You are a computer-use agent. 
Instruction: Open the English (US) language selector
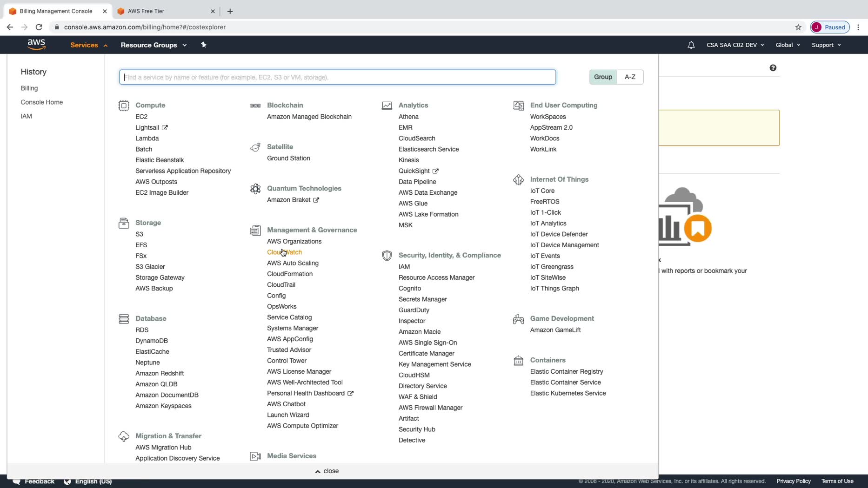88,481
